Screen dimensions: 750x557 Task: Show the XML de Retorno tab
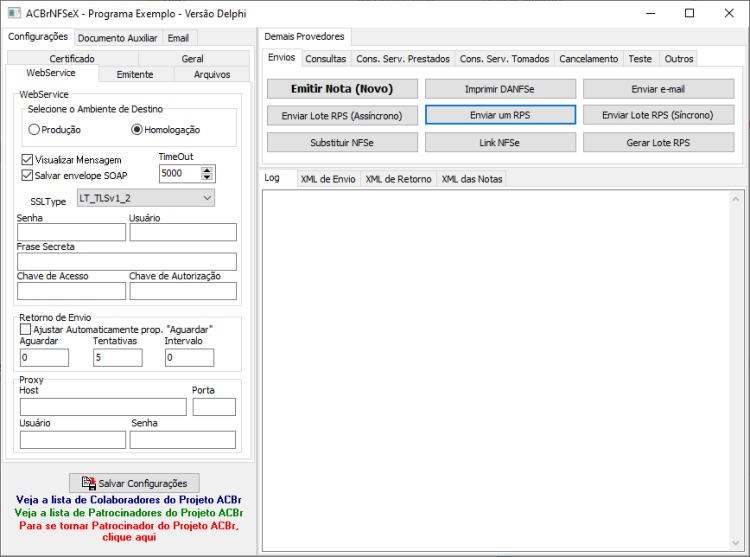coord(398,179)
